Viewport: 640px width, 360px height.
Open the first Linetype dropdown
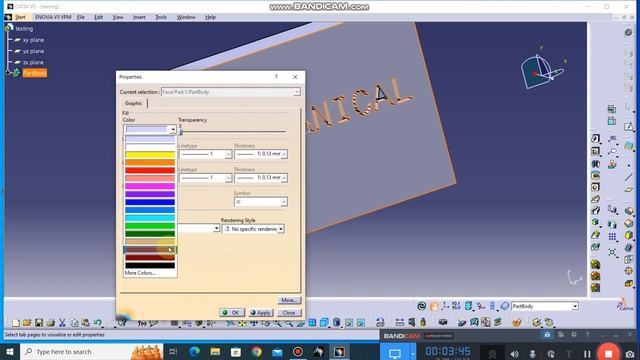(228, 154)
